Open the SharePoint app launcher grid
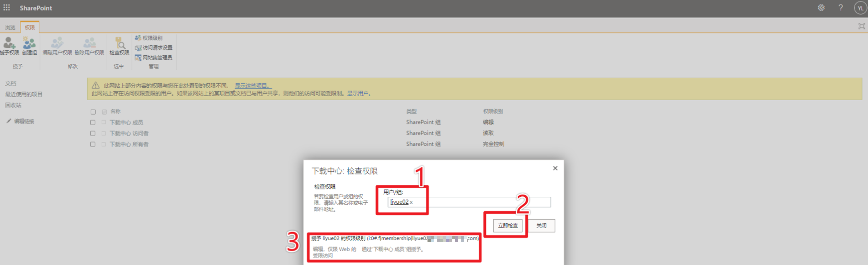Screen dimensions: 868x265 (6, 7)
